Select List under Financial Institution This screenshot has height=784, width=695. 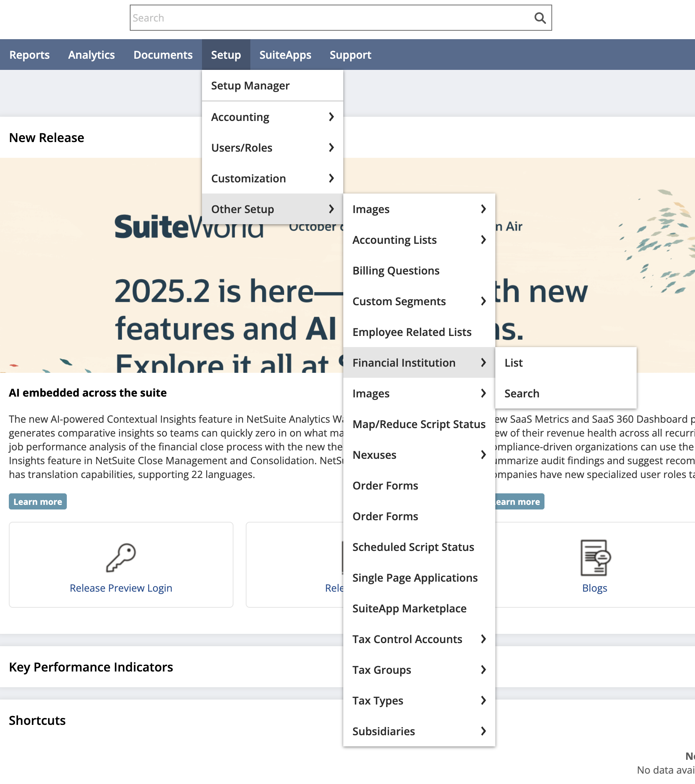tap(514, 363)
